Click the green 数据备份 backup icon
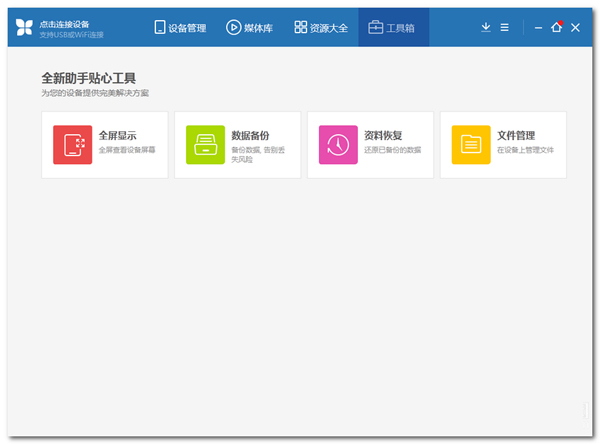 pos(205,145)
